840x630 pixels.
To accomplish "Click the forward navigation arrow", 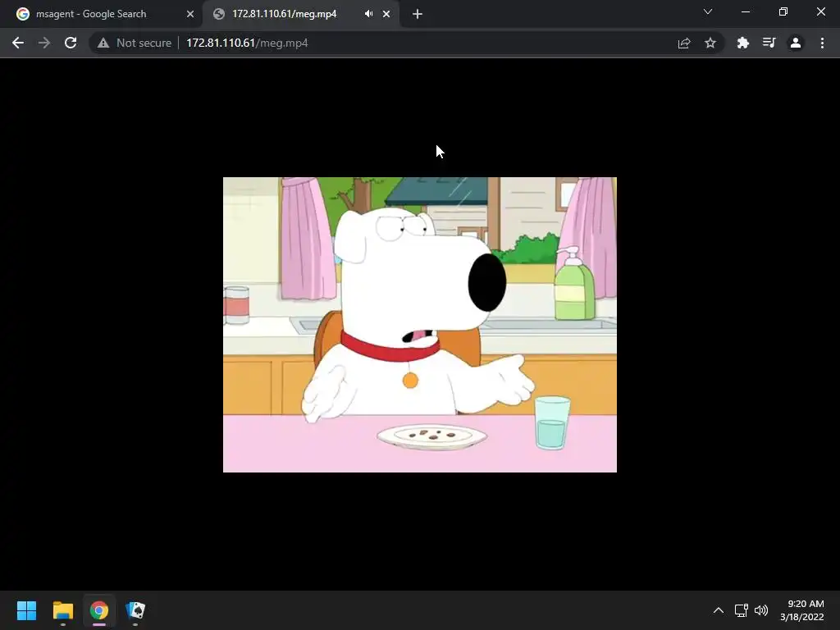I will 44,43.
